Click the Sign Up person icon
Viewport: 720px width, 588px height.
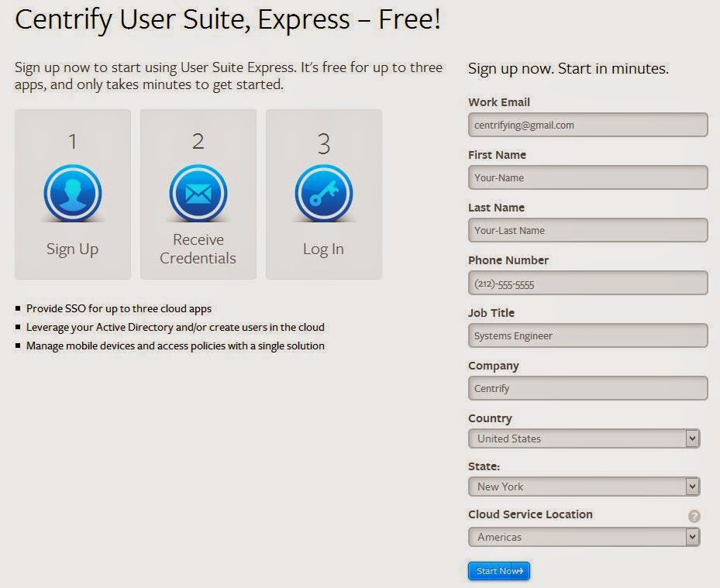click(72, 193)
